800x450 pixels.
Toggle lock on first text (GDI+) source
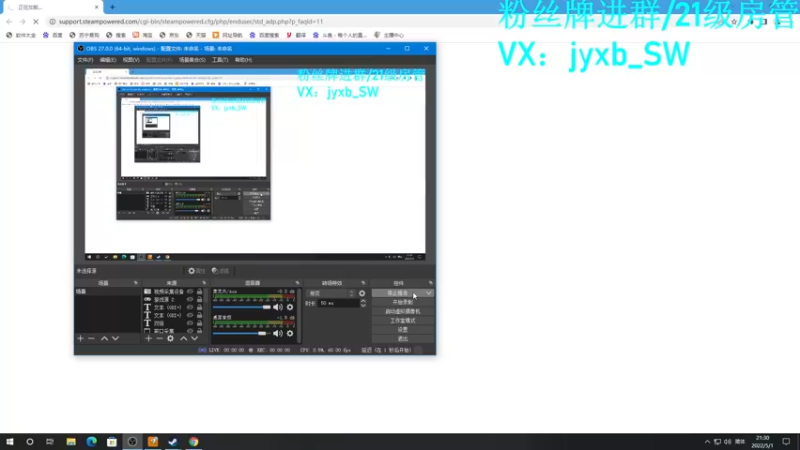(x=199, y=307)
